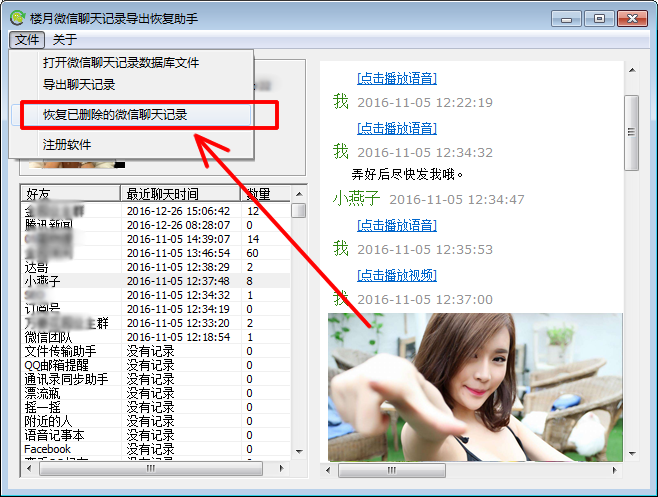Image resolution: width=658 pixels, height=497 pixels.
Task: Select Facebook row
Action: (156, 449)
